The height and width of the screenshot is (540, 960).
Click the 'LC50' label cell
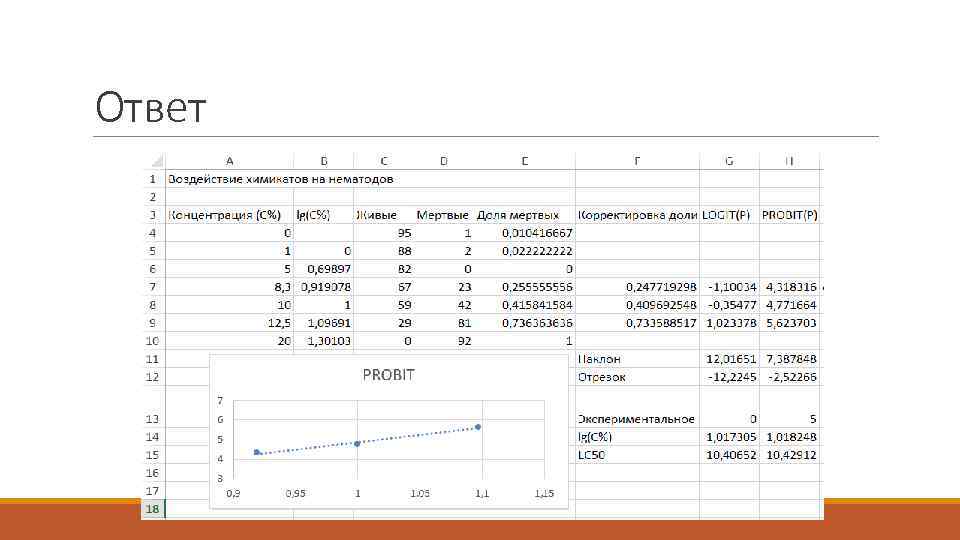pyautogui.click(x=637, y=455)
